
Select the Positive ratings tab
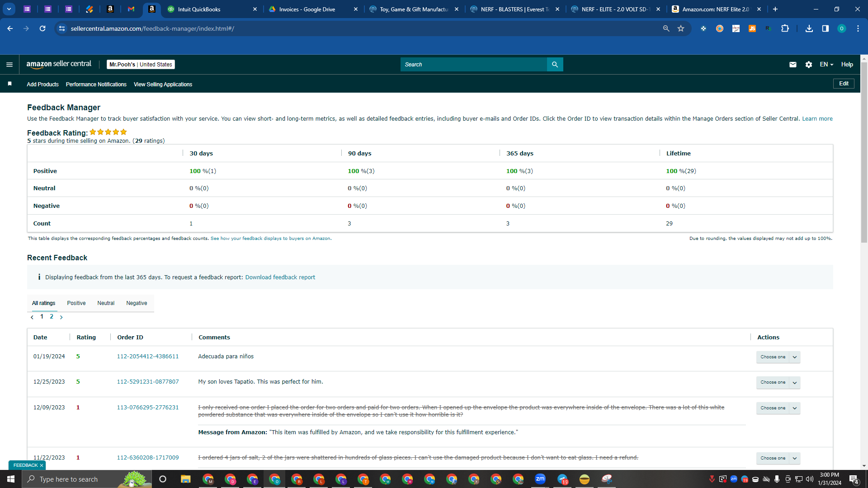(76, 303)
